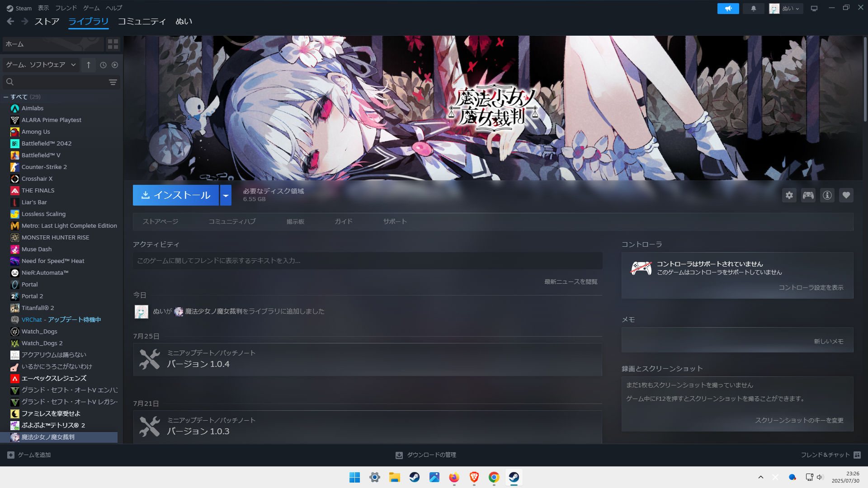This screenshot has height=488, width=868.
Task: Open コントローラ設定を表示 link
Action: tap(811, 287)
